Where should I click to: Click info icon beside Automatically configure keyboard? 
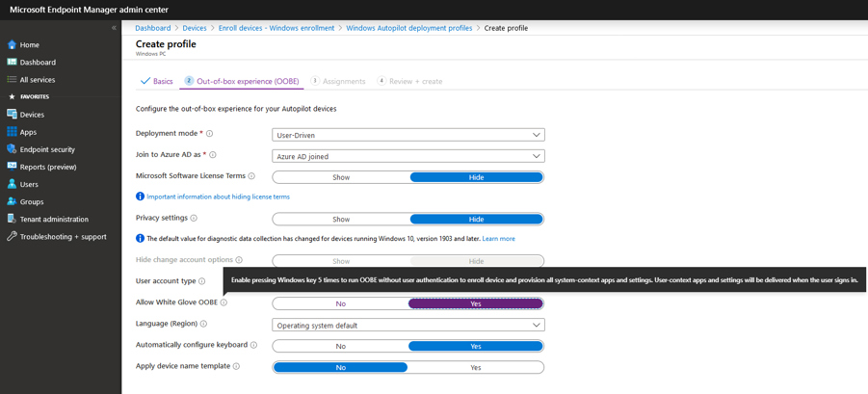coord(254,345)
